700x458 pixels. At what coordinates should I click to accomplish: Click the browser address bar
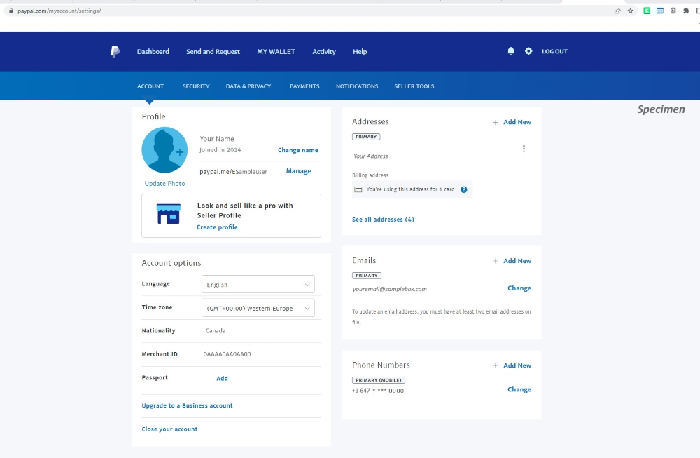pos(300,10)
